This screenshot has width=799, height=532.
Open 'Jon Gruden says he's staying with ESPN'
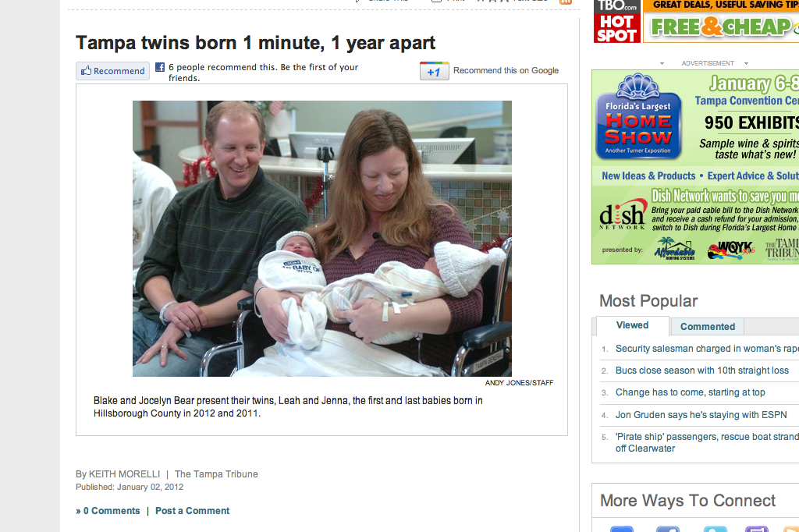click(x=701, y=415)
